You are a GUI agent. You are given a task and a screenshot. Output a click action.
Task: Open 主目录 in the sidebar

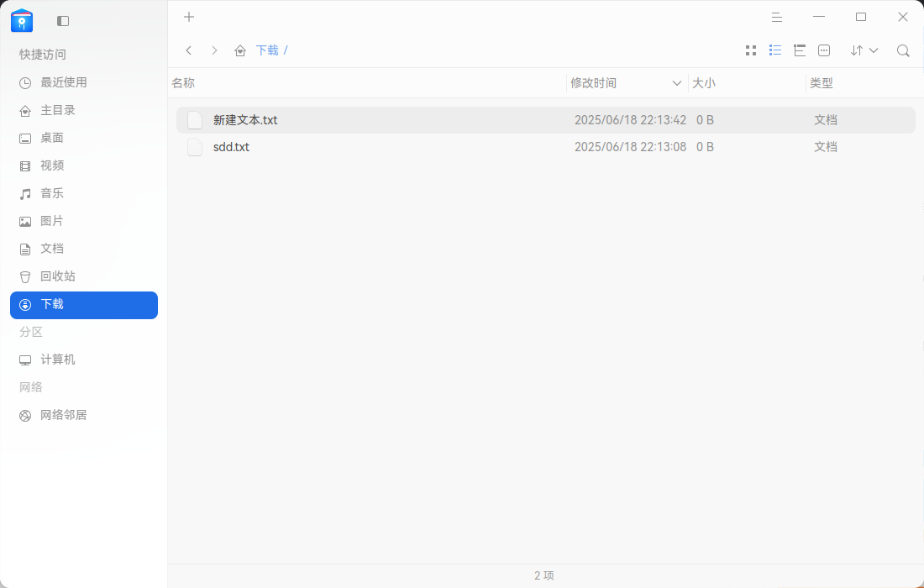tap(84, 110)
